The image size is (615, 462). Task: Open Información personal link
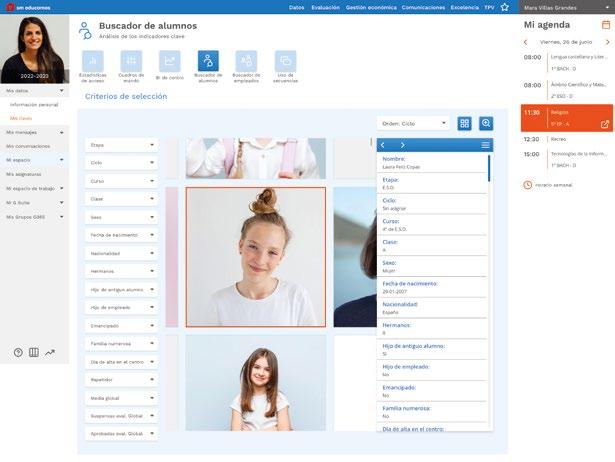click(x=34, y=105)
